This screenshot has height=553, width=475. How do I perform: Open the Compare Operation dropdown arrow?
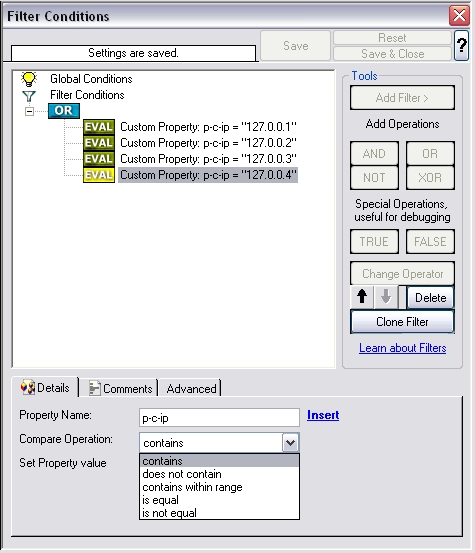(291, 443)
